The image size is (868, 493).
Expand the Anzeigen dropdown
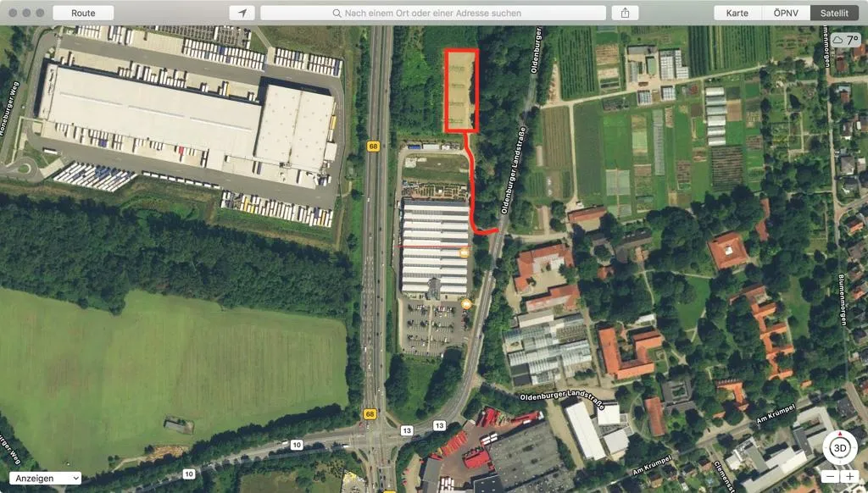(46, 478)
